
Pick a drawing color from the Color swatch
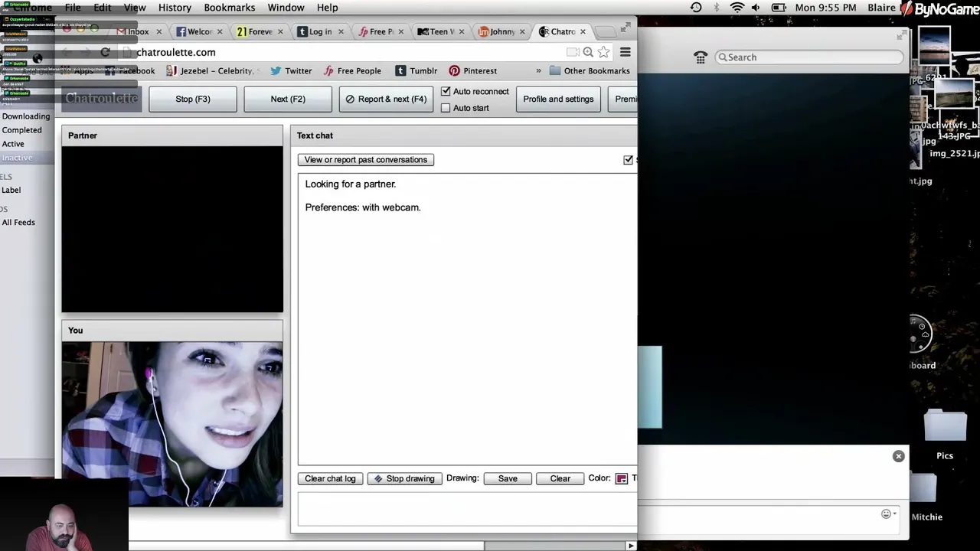pos(622,479)
